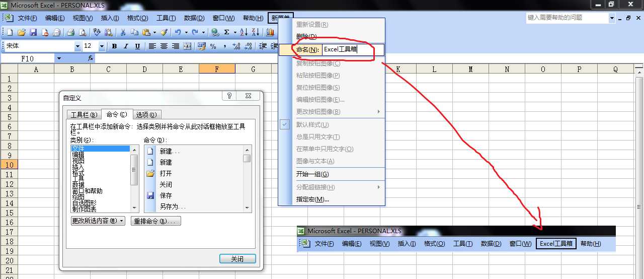Open the Undo history dropdown arrow
Image resolution: width=644 pixels, height=279 pixels.
[186, 32]
